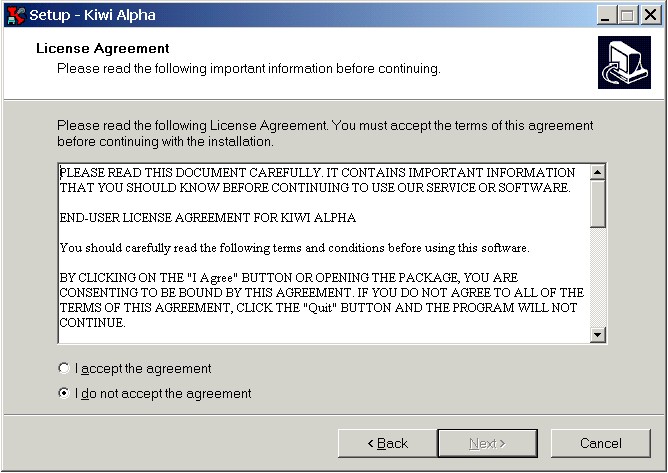668x473 pixels.
Task: Go back with the Back button
Action: point(387,443)
